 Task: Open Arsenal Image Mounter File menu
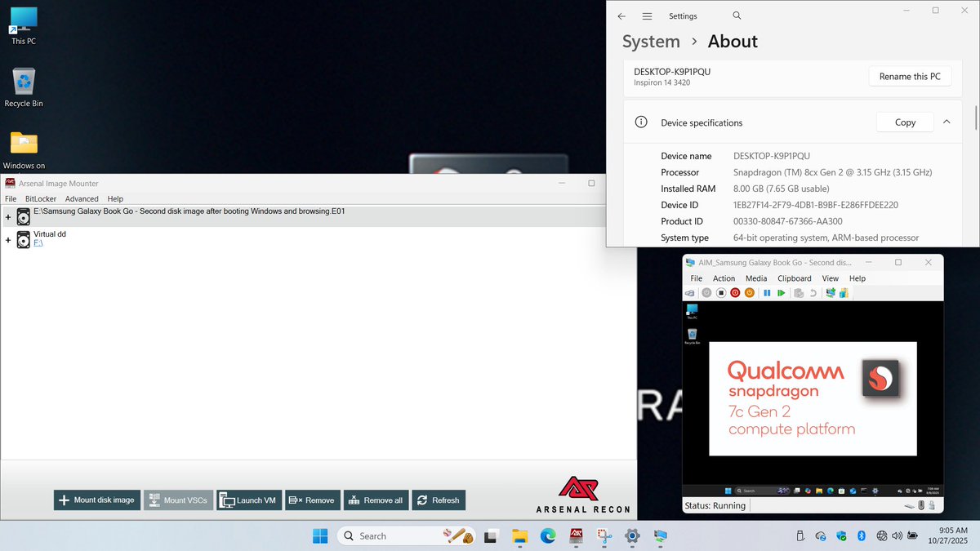(11, 198)
